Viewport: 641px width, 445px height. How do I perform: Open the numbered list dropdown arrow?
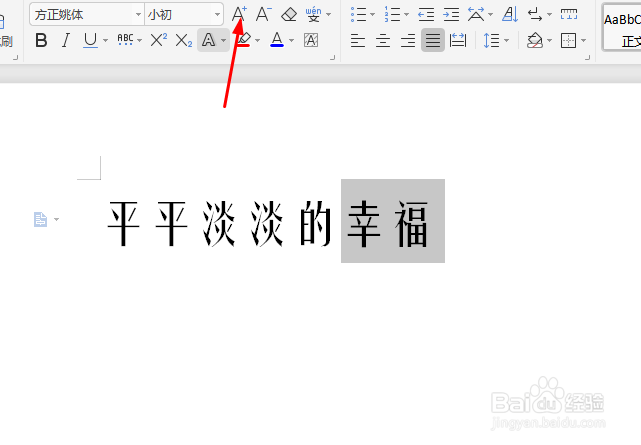click(406, 15)
